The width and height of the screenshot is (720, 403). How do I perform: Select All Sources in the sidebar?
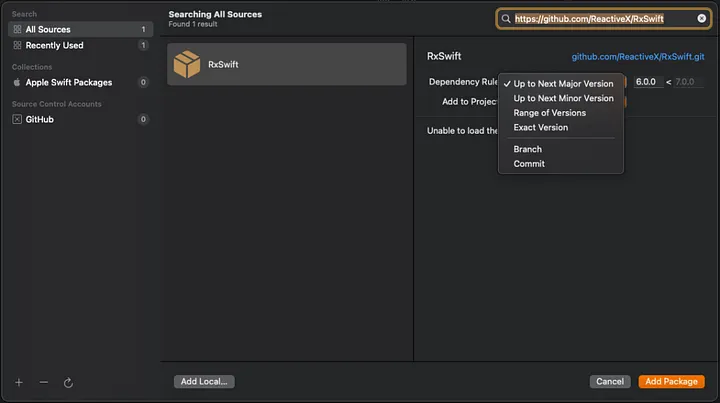[80, 29]
